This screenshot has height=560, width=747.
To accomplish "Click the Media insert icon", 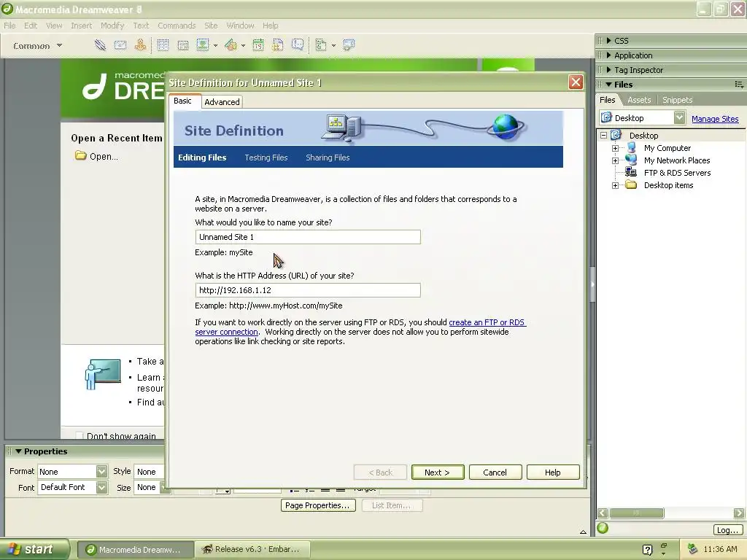I will point(231,45).
